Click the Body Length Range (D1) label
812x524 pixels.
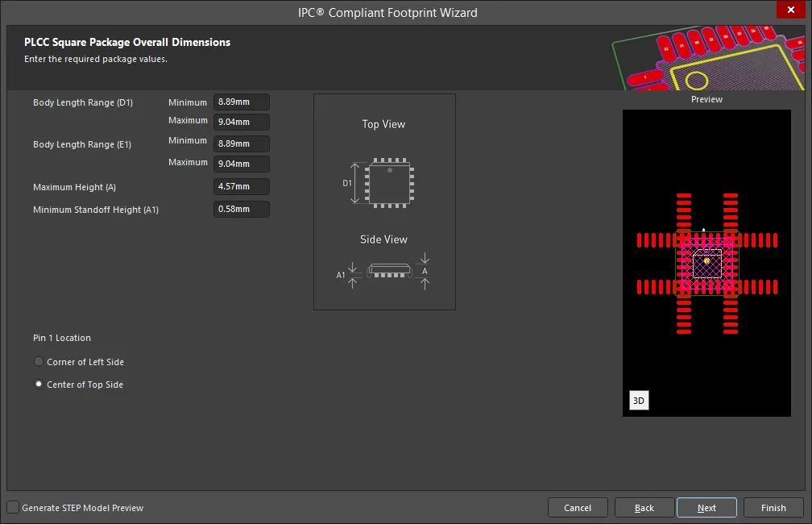83,102
